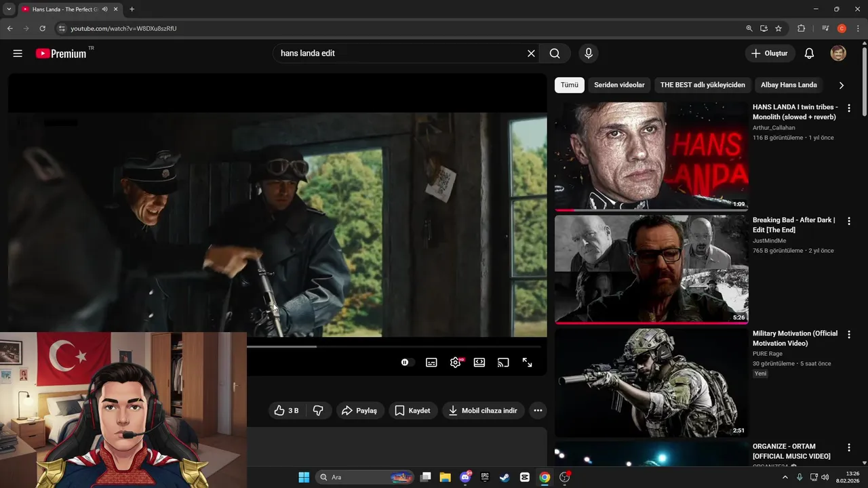Select the Tümü filter chip
This screenshot has height=488, width=868.
coord(570,85)
